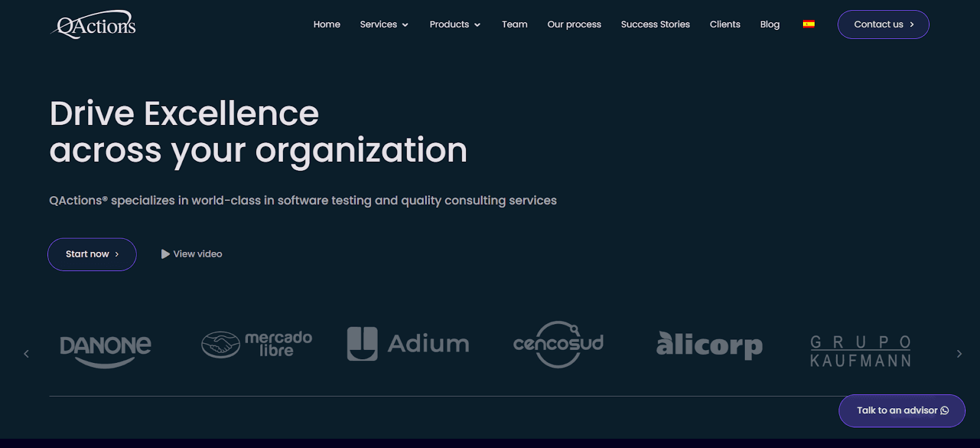Click the Alicorp client logo
Screen dimensions: 980x448
709,345
